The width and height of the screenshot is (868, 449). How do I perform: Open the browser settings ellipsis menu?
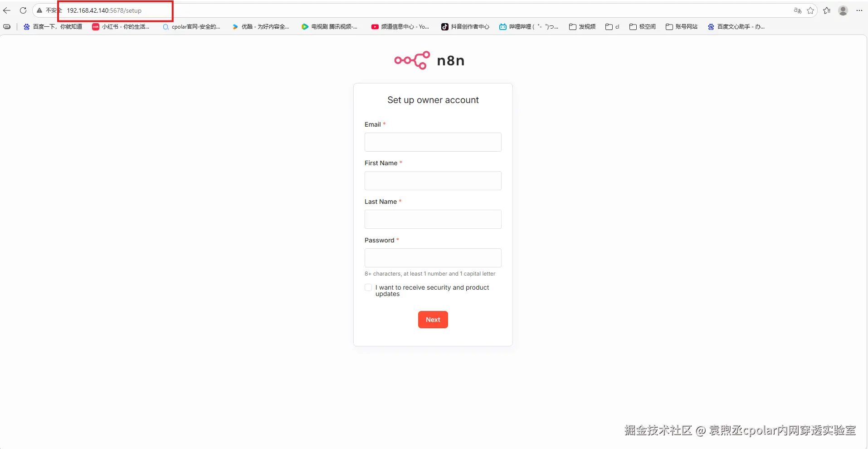tap(859, 10)
